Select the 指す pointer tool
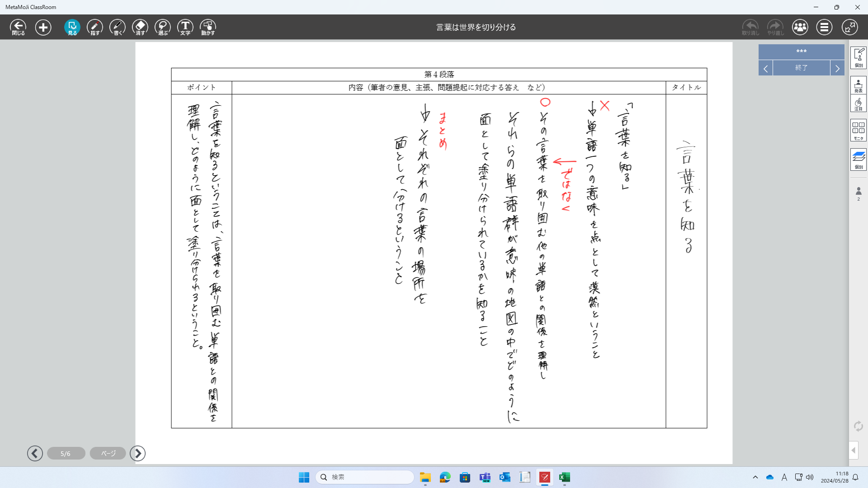Viewport: 868px width, 488px height. (x=95, y=27)
